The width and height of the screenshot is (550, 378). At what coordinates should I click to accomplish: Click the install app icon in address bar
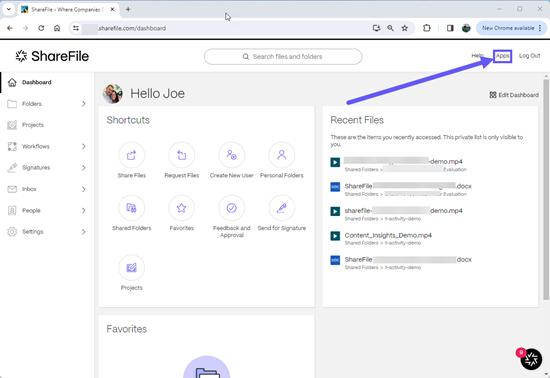coord(376,28)
